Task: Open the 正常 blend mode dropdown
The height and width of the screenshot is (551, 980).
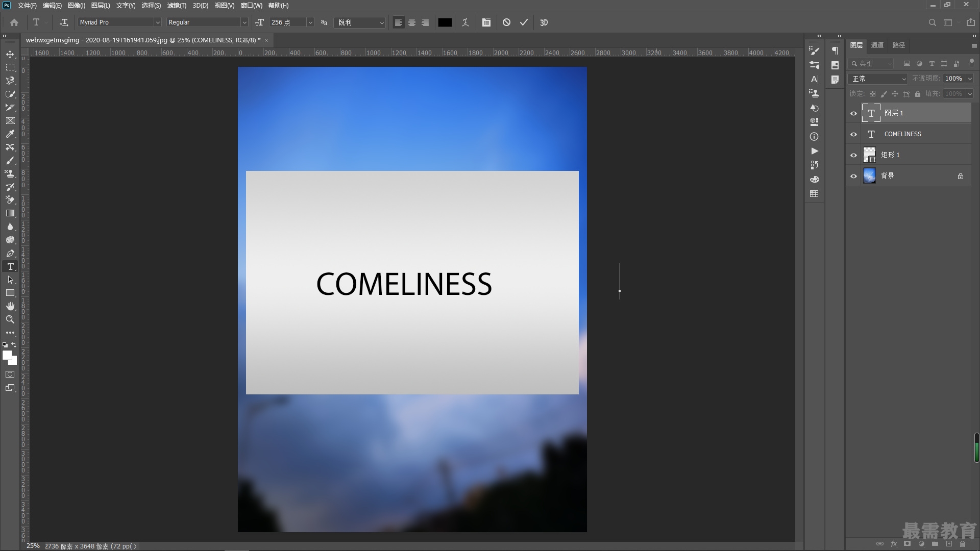Action: point(878,79)
